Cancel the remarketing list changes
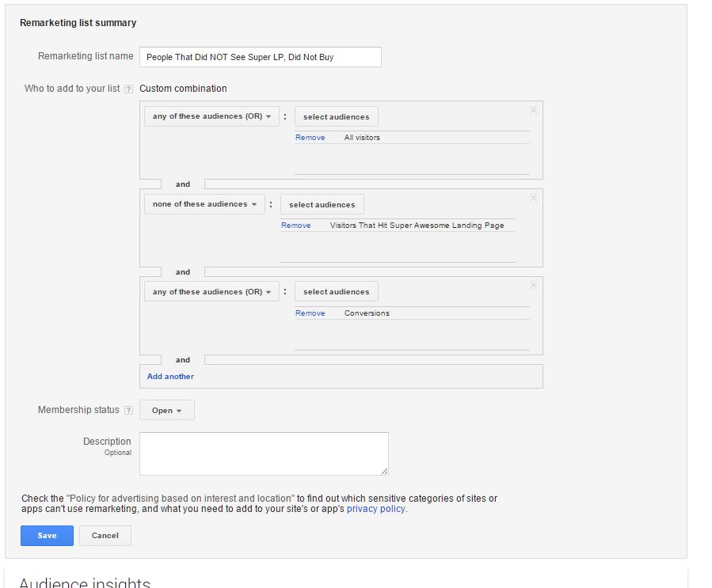Image resolution: width=712 pixels, height=588 pixels. 105,535
